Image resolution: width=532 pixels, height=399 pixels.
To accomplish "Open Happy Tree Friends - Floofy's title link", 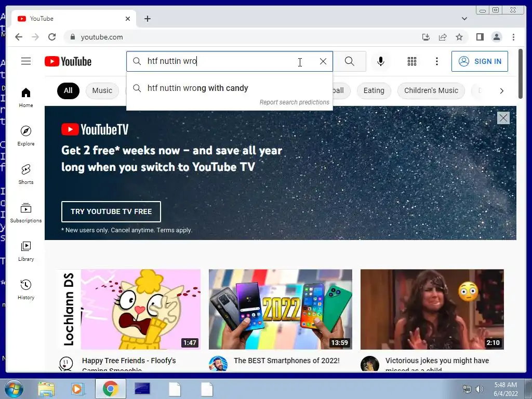I will 129,364.
